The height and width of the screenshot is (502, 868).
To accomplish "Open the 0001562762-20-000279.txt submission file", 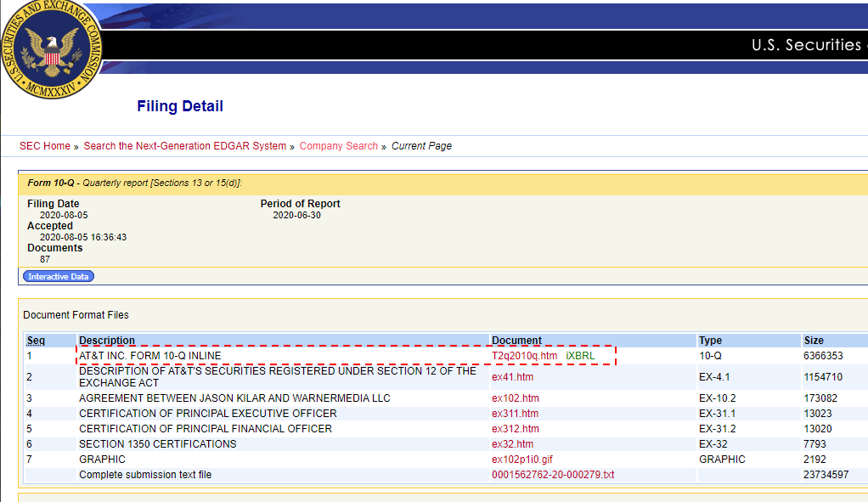I will point(553,475).
